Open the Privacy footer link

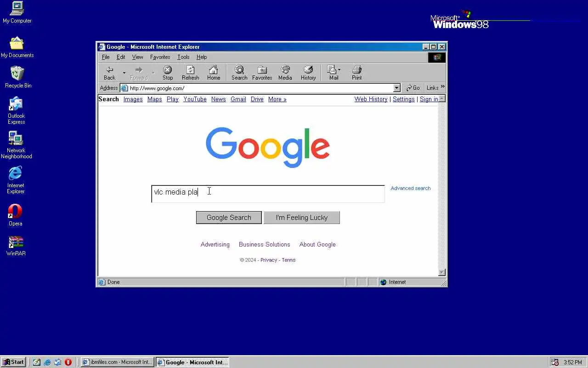point(269,260)
